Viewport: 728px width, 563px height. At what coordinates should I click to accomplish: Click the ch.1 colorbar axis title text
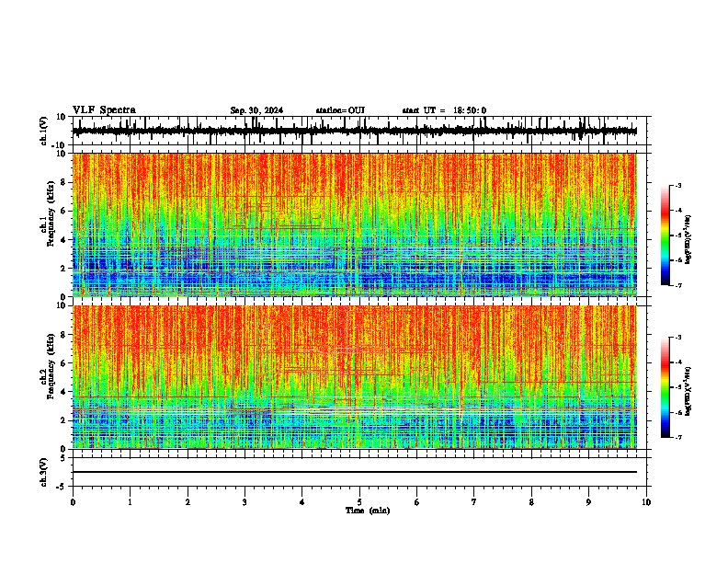click(x=688, y=240)
